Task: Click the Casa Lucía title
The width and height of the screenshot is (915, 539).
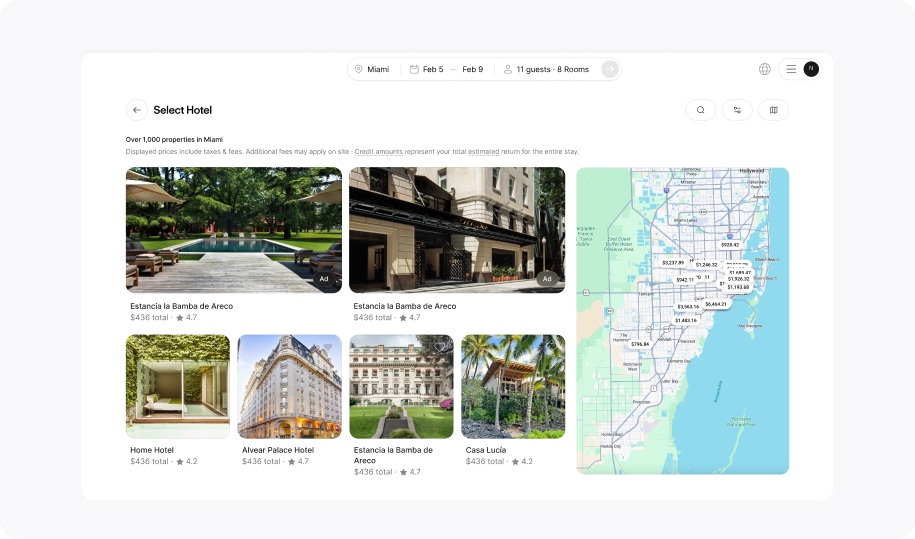Action: coord(486,450)
